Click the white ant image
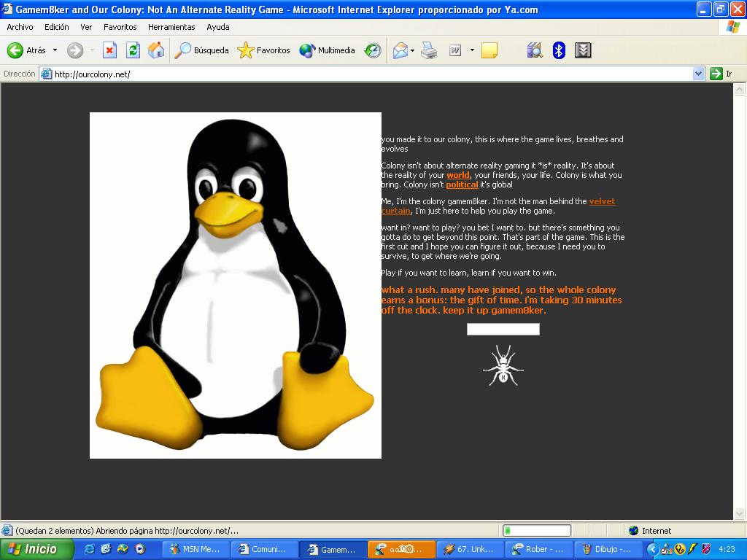Screen dimensions: 747x560 coord(503,365)
